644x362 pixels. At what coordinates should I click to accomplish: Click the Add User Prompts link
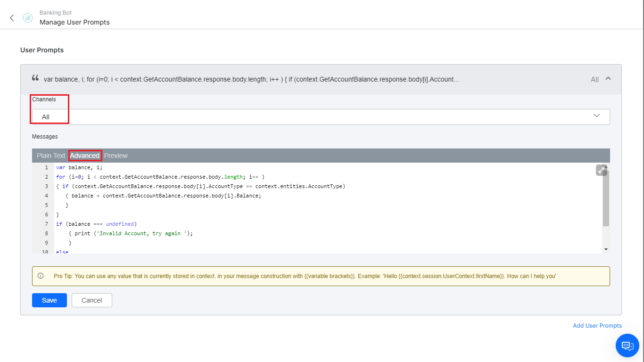coord(597,325)
